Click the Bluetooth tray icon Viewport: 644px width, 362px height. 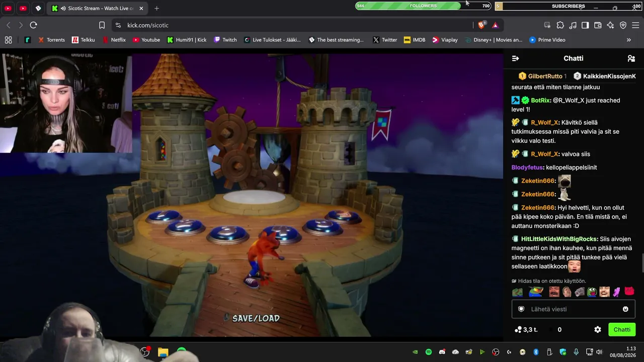(536, 352)
